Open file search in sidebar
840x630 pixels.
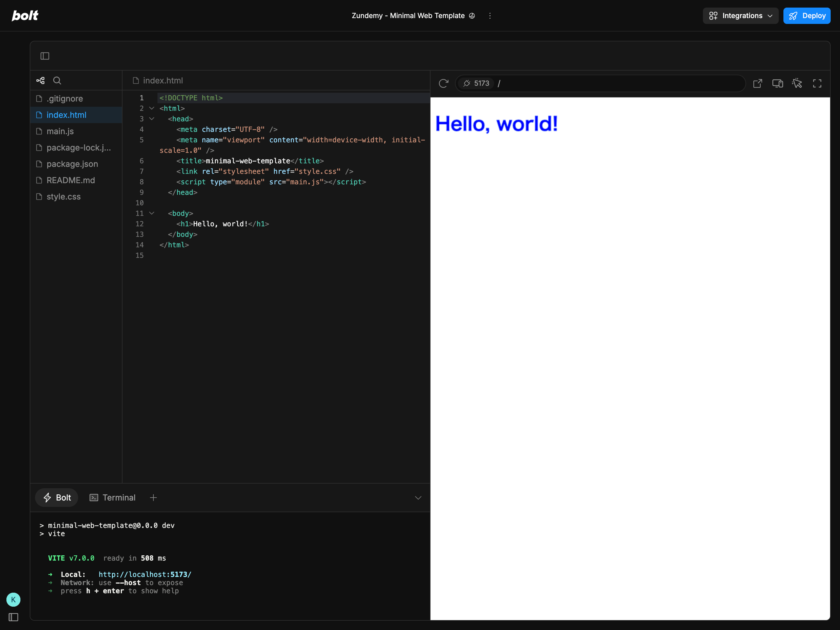[57, 80]
